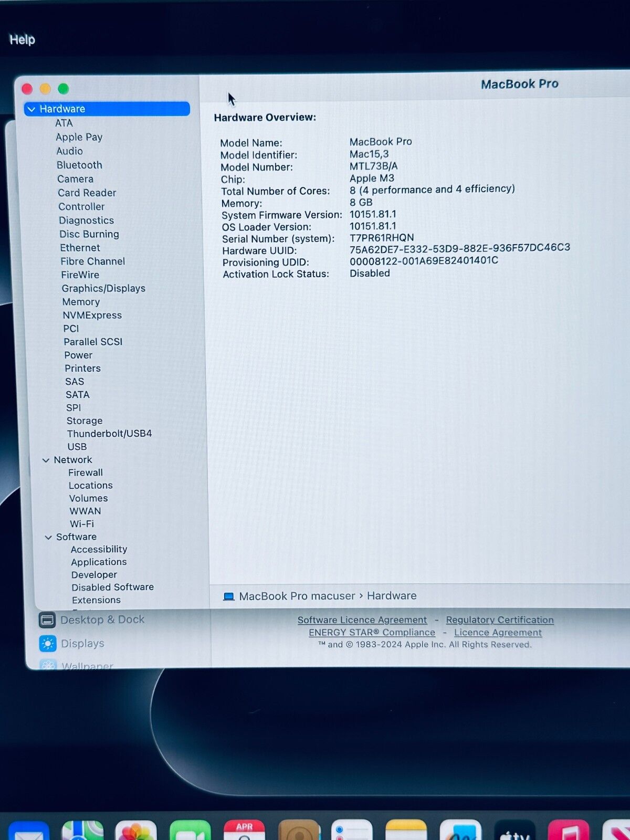Open Displays in System Settings sidebar
Screen dimensions: 630x840
tap(82, 644)
